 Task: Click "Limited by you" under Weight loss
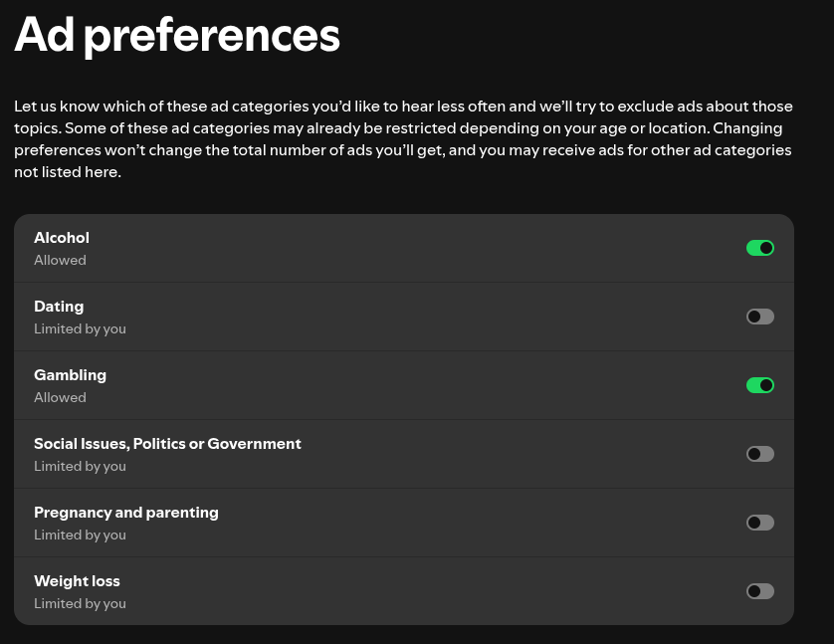(80, 603)
